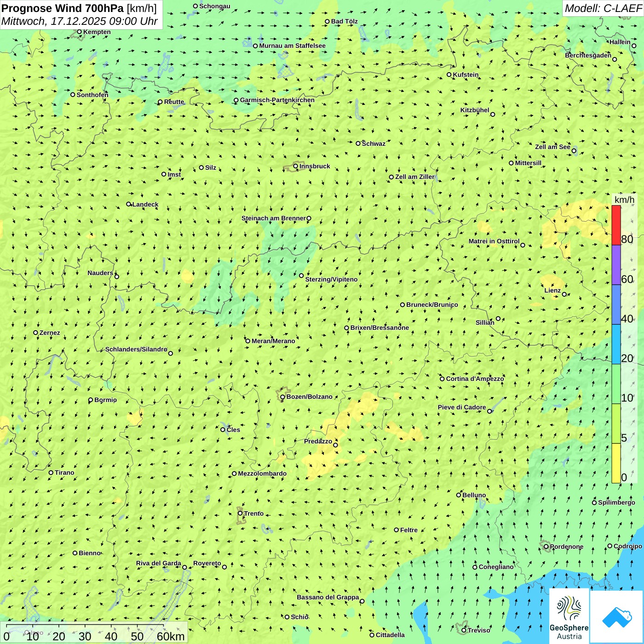Click the Kitzbühel city label
The width and height of the screenshot is (644, 644).
(x=475, y=110)
